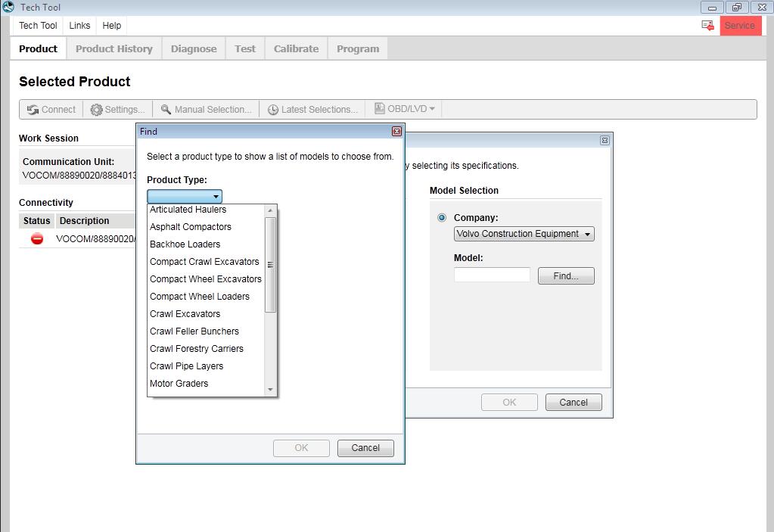Pick Compact Crawl Excavators option

coord(206,262)
